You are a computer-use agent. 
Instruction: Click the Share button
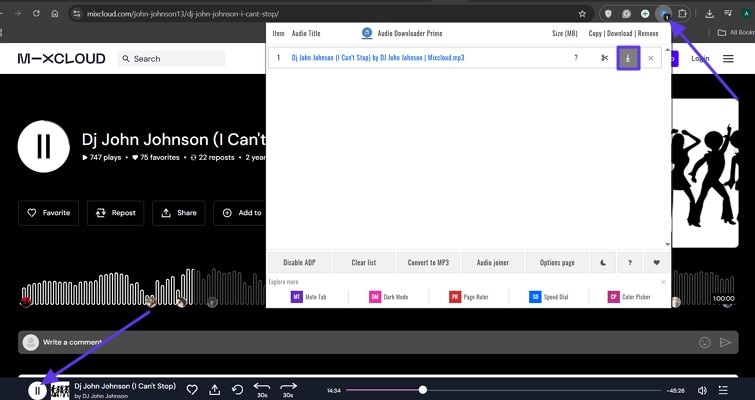(179, 213)
